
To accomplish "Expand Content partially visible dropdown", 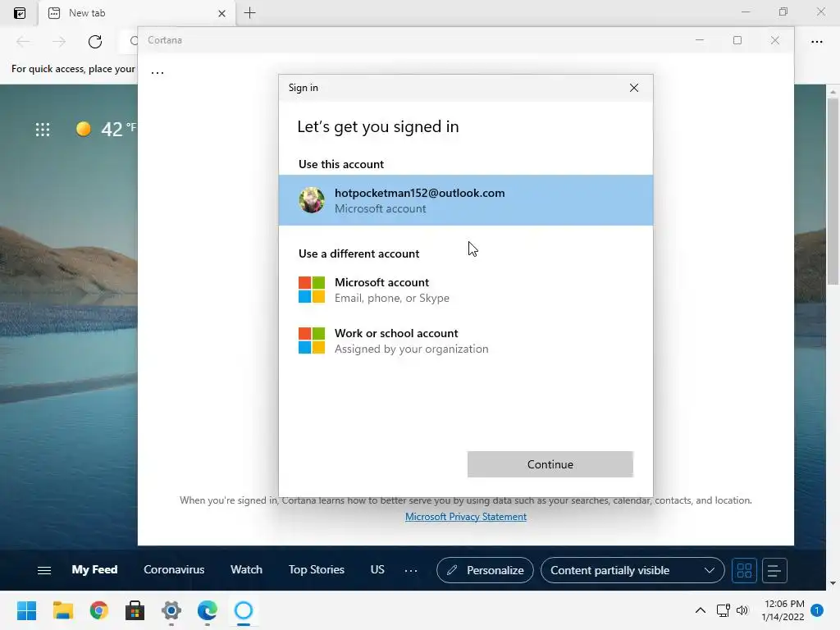I will tap(632, 571).
